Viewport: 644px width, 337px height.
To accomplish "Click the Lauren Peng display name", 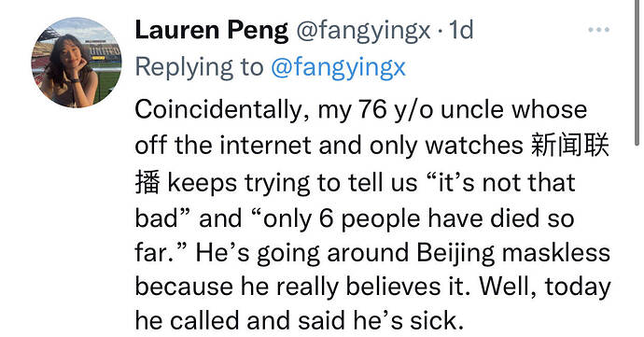I will pos(212,31).
